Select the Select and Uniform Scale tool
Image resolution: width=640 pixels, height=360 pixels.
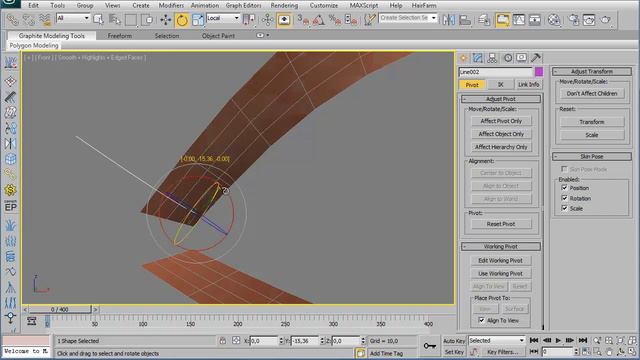pos(198,20)
